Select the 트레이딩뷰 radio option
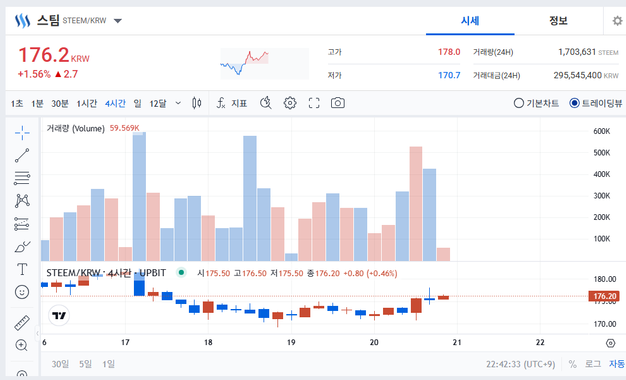 pos(596,103)
